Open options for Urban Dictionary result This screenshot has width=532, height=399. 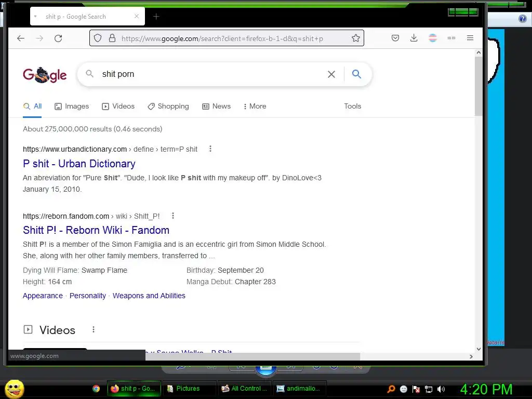point(210,149)
